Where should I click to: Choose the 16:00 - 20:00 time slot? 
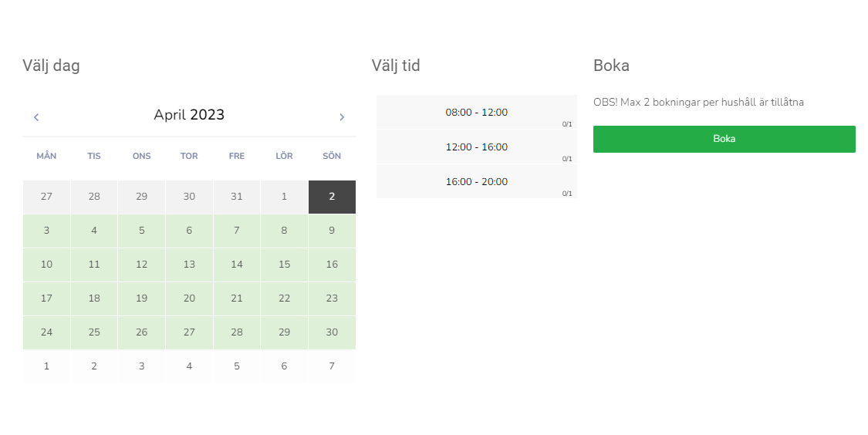click(x=476, y=182)
